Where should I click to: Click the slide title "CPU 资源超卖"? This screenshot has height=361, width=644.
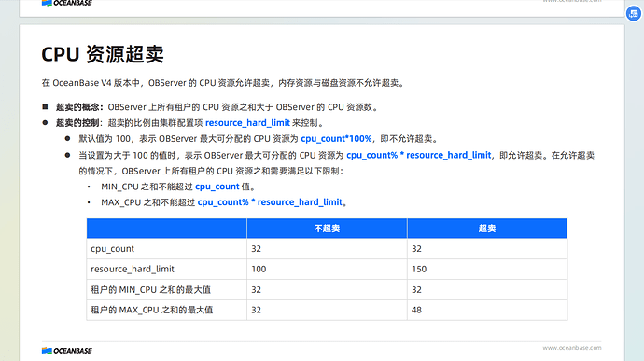click(103, 54)
